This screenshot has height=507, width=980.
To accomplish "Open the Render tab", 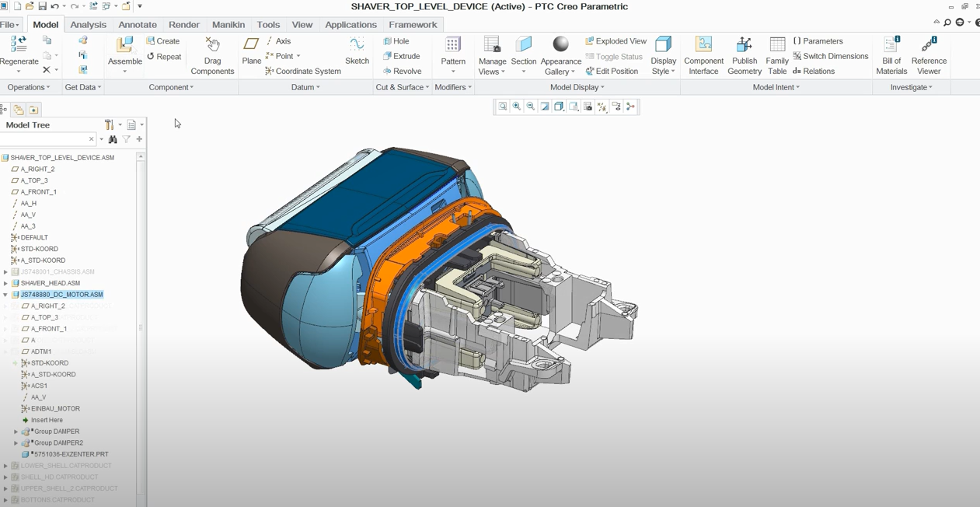I will 184,25.
